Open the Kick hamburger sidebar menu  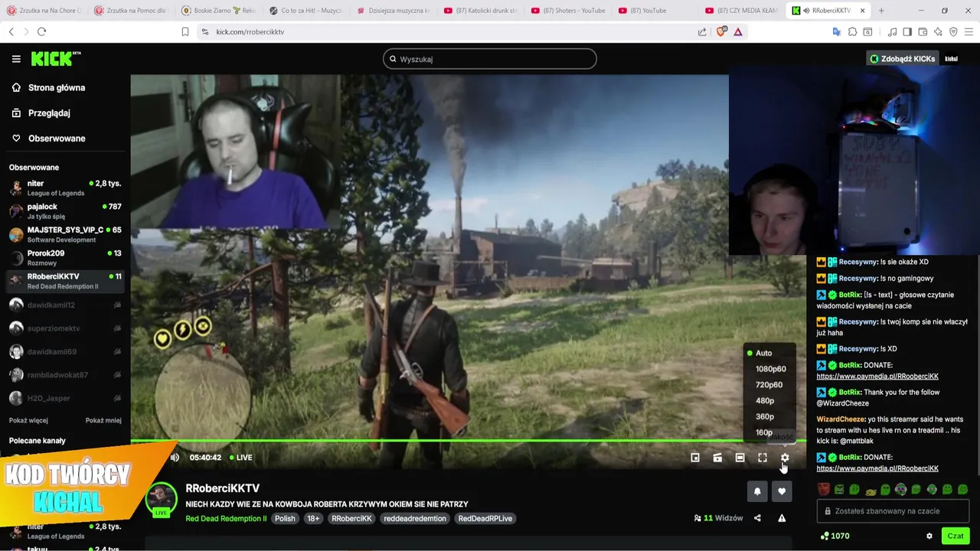click(x=16, y=59)
